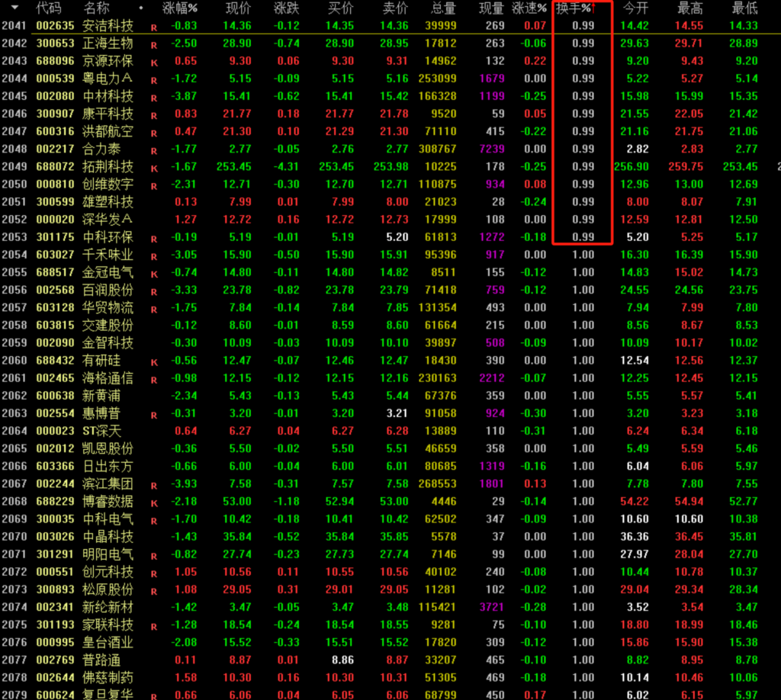Sort by the 名称 column header

click(x=97, y=8)
